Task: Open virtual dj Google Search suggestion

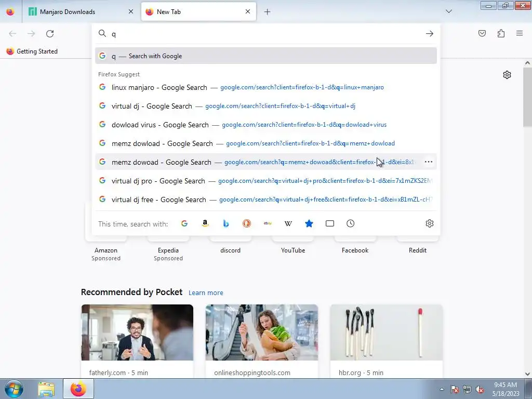Action: pos(266,106)
